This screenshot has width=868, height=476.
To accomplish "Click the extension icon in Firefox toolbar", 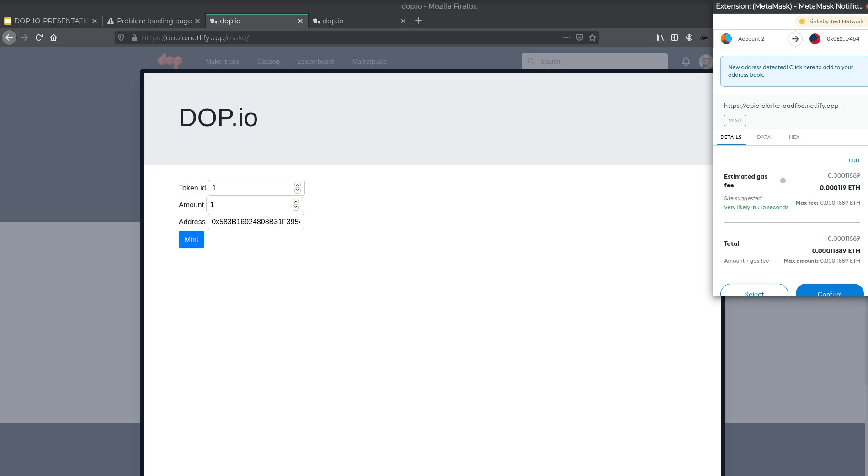I will (x=704, y=37).
